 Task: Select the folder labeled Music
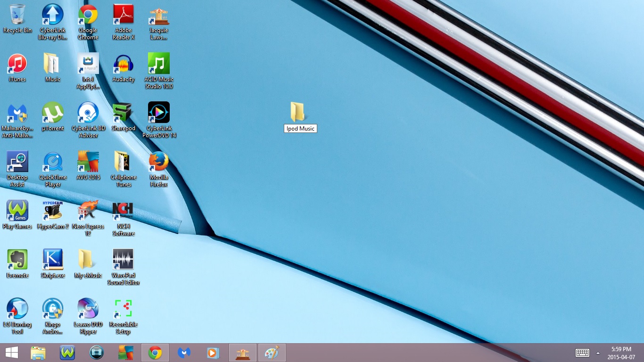pyautogui.click(x=53, y=68)
